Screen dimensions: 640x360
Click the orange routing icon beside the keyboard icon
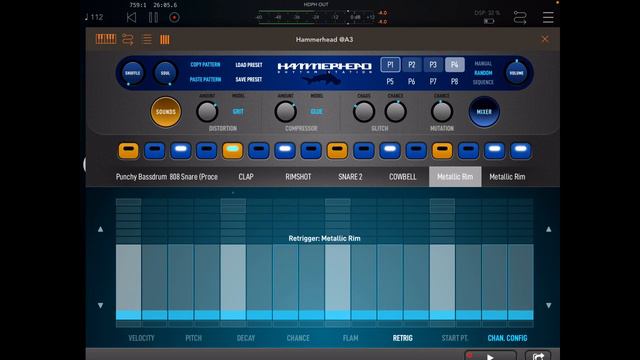point(128,39)
